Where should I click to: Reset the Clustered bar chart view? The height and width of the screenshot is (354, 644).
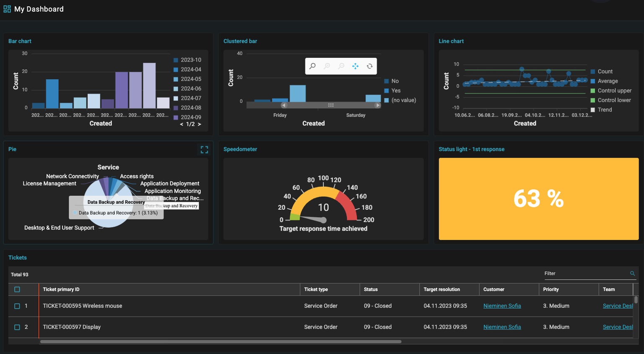point(370,66)
